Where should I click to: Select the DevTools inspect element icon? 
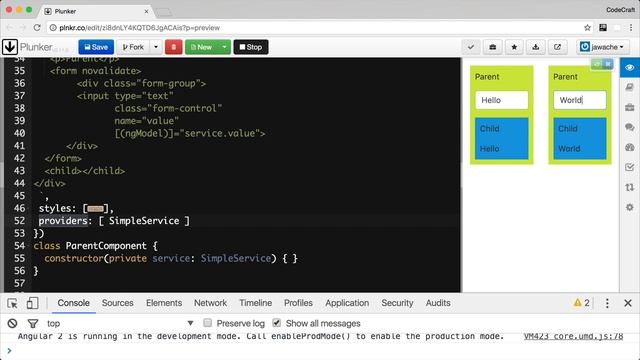point(12,303)
